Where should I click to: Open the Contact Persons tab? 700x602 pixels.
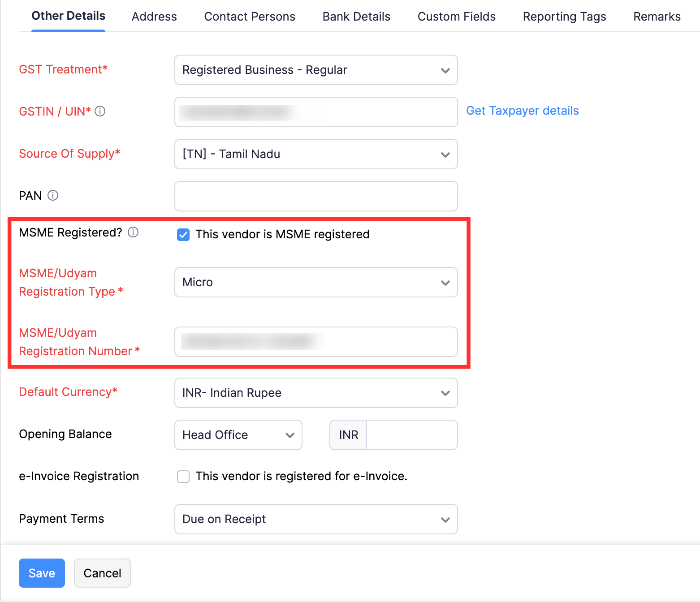point(250,16)
